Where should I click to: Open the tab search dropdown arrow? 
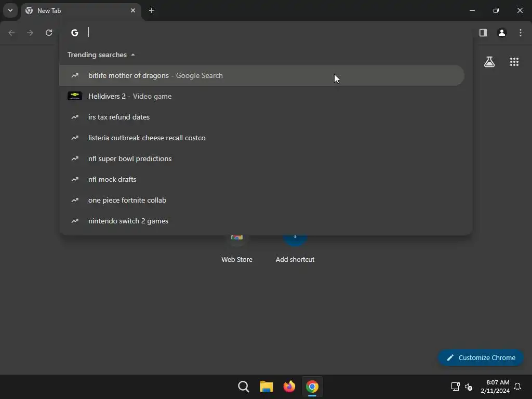click(x=10, y=10)
